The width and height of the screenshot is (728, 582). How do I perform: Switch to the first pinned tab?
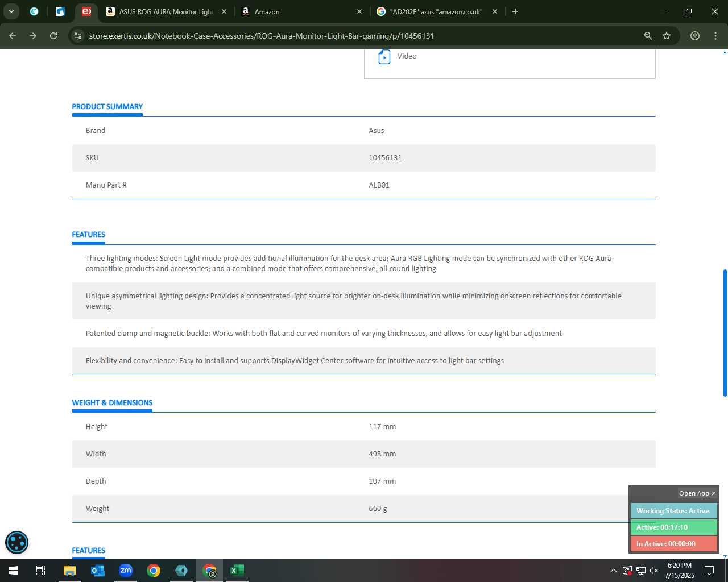click(x=34, y=11)
